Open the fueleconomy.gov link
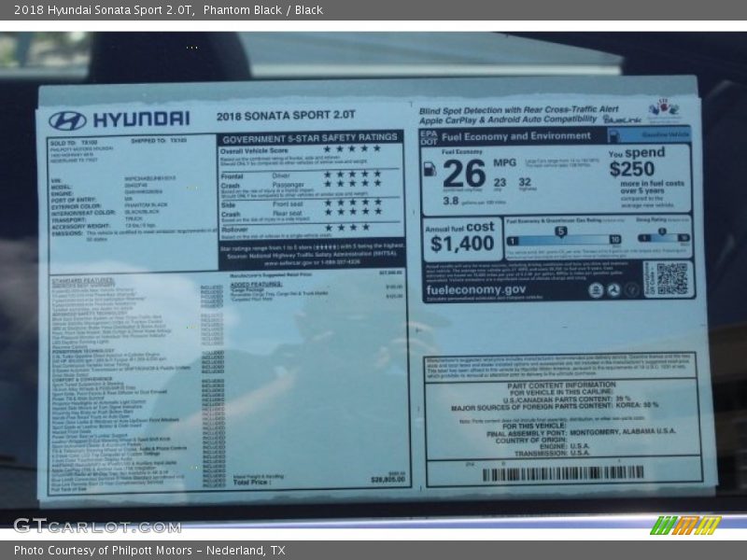 pyautogui.click(x=476, y=290)
